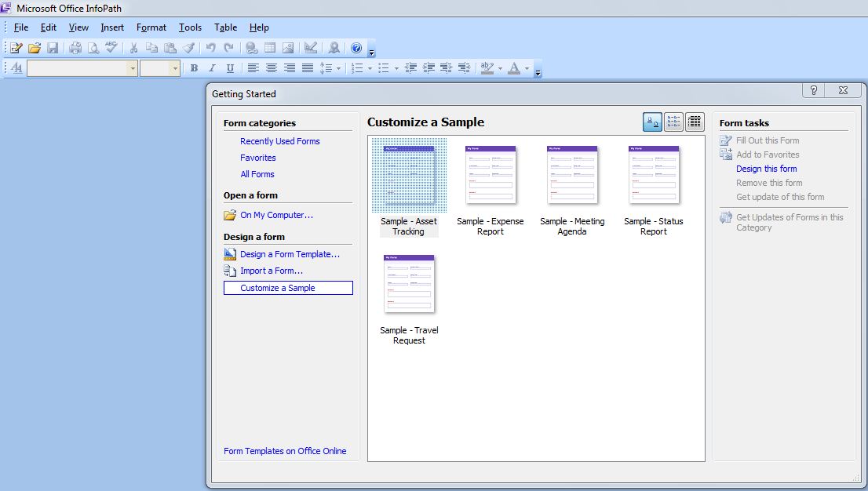Select the Print Preview icon
Image resolution: width=868 pixels, height=491 pixels.
point(93,47)
